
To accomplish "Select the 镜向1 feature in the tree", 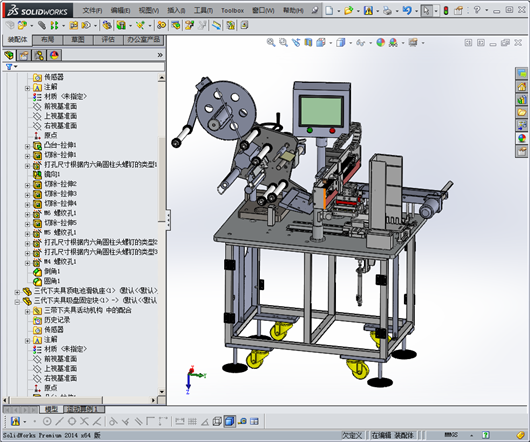I will 52,174.
